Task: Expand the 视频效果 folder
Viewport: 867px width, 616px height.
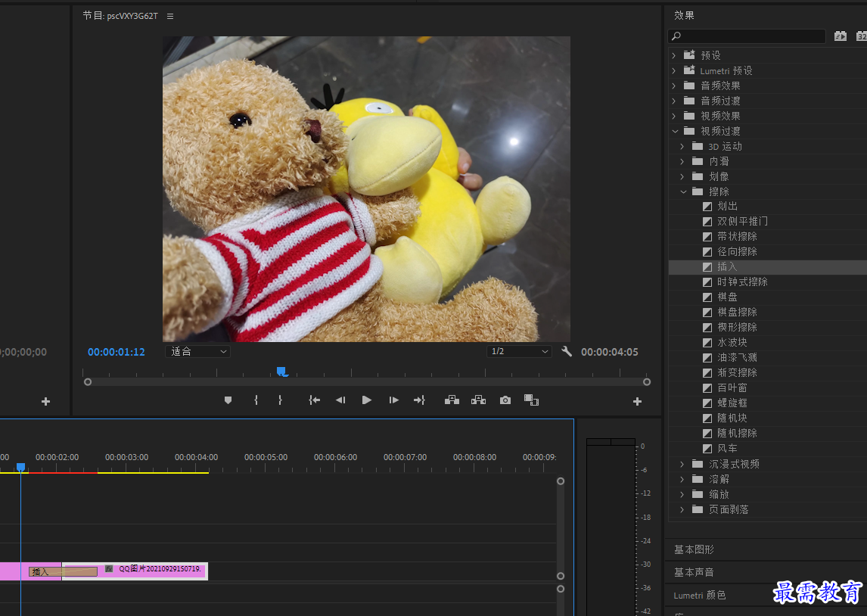Action: [673, 116]
